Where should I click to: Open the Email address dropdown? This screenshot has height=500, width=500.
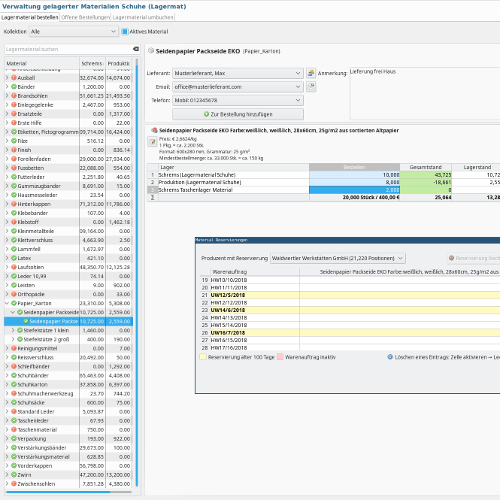(238, 87)
